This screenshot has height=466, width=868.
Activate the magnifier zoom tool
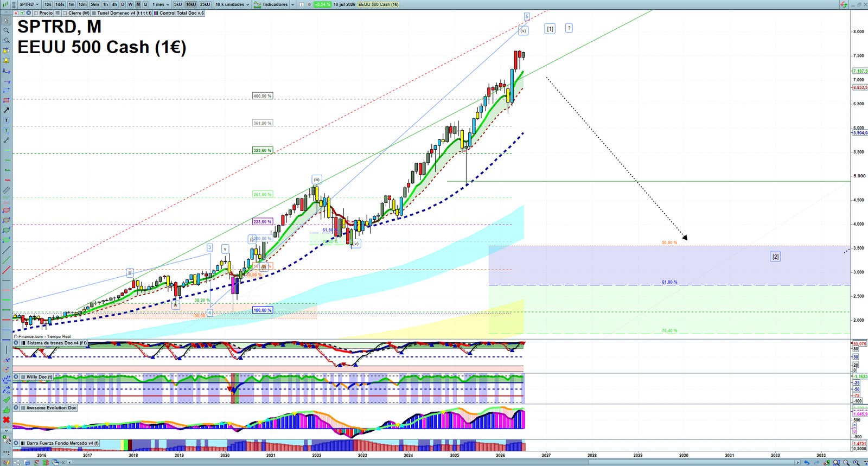[6, 30]
